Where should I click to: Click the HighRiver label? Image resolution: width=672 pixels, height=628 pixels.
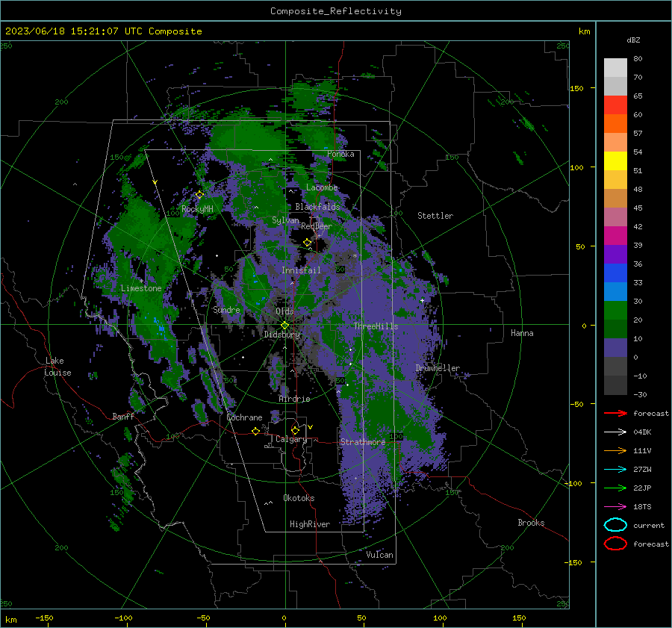tap(310, 524)
